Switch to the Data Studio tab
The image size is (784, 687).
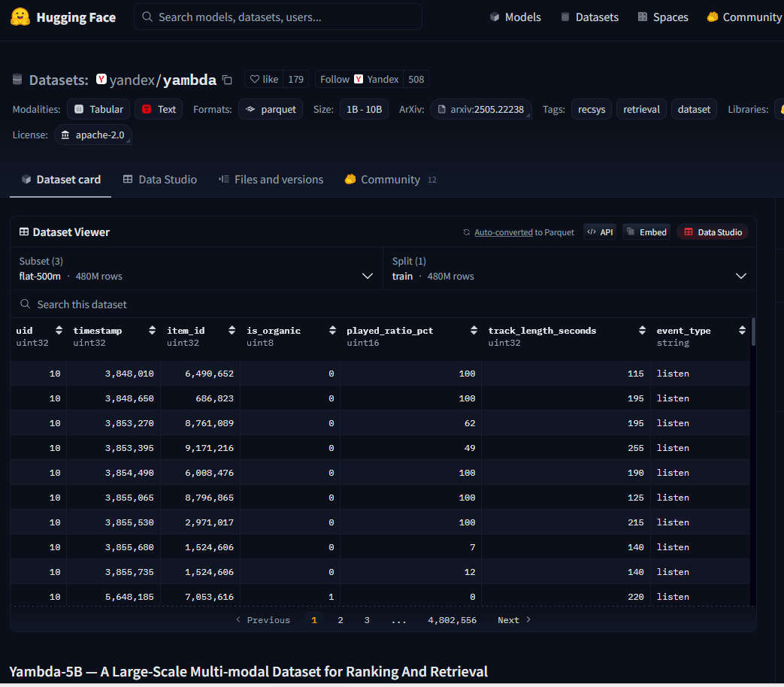[x=160, y=180]
